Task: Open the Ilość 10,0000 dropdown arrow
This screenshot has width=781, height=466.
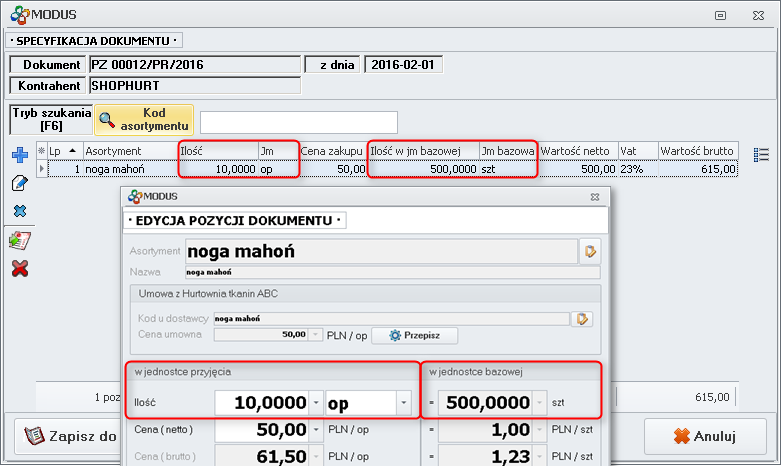Action: (315, 403)
